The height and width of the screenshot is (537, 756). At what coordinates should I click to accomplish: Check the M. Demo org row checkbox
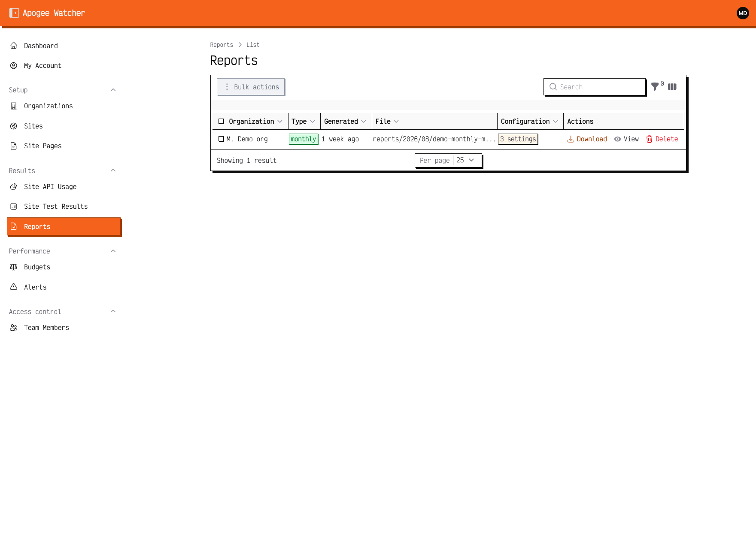[x=222, y=139]
